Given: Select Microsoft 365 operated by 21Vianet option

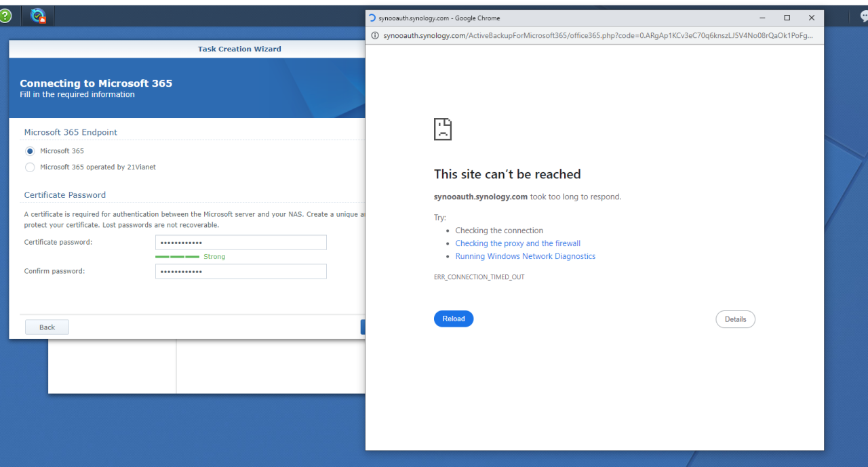Looking at the screenshot, I should coord(30,167).
